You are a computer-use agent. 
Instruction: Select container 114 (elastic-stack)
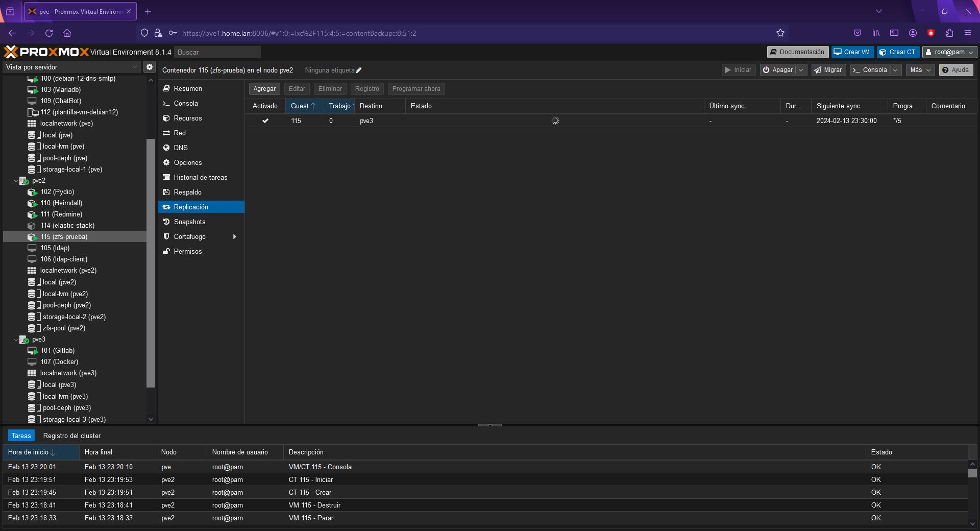[x=67, y=226]
